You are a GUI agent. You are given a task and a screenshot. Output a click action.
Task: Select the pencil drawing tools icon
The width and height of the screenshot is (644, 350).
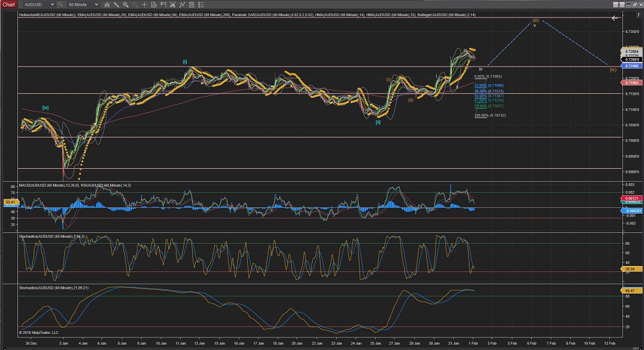click(116, 5)
